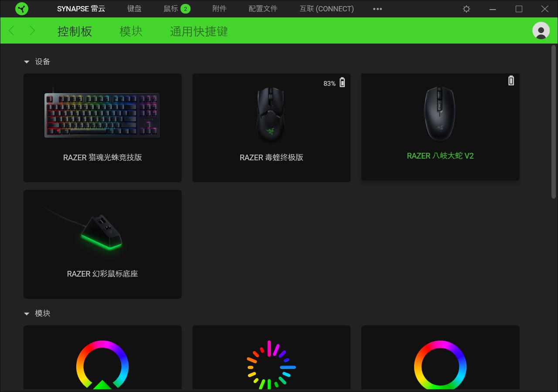Open the 配置文件 menu
558x392 pixels.
pos(262,9)
